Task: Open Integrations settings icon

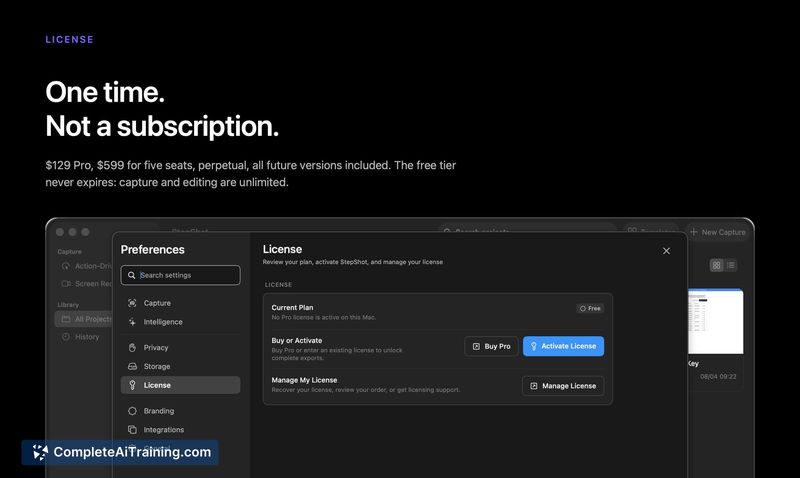Action: point(132,430)
